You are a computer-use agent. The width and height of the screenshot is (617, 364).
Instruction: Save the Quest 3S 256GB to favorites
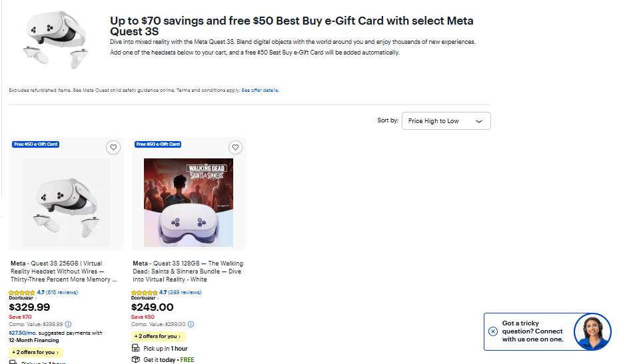(113, 148)
